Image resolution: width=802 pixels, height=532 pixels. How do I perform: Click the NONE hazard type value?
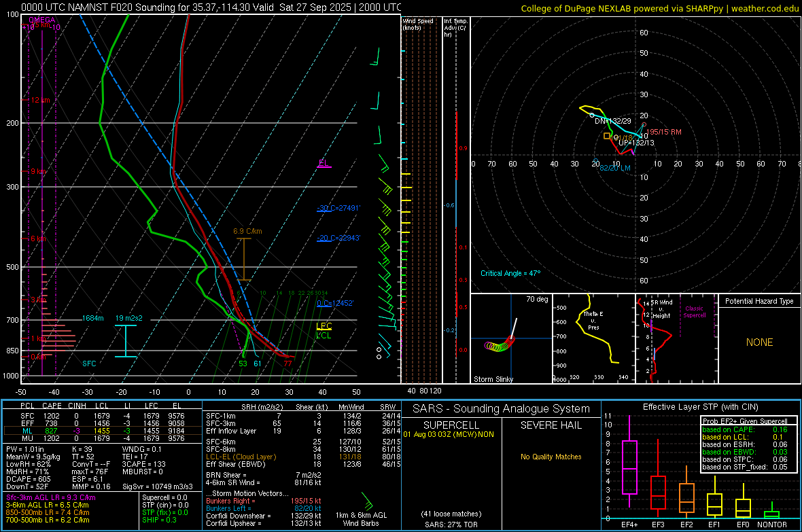(x=759, y=342)
